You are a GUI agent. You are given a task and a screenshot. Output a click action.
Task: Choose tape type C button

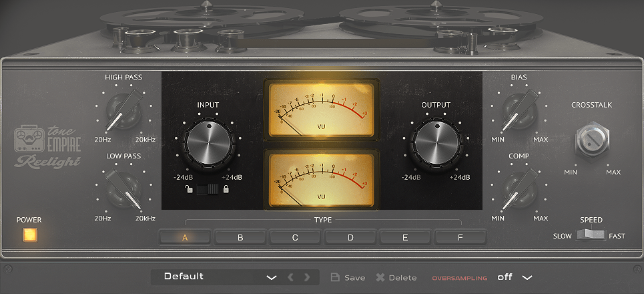point(295,237)
